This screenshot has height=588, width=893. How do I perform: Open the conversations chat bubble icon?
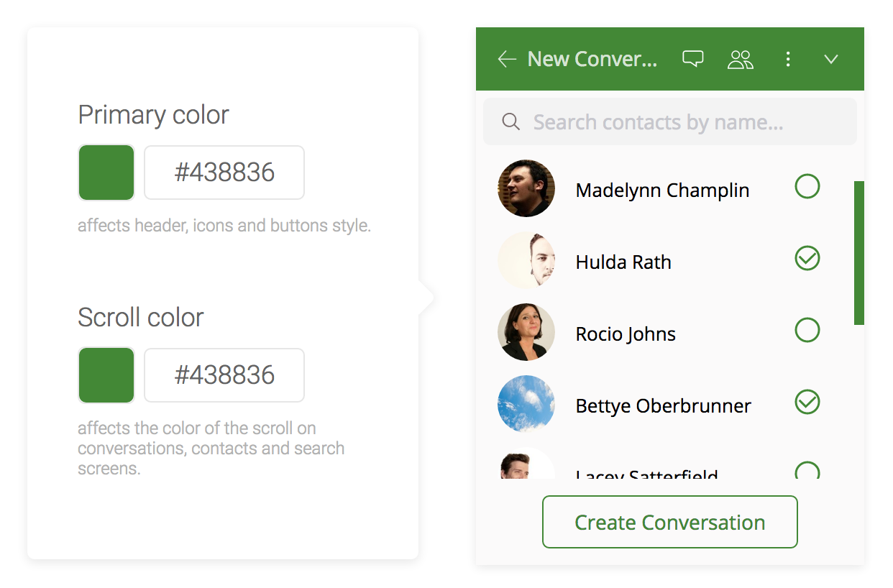[x=692, y=59]
